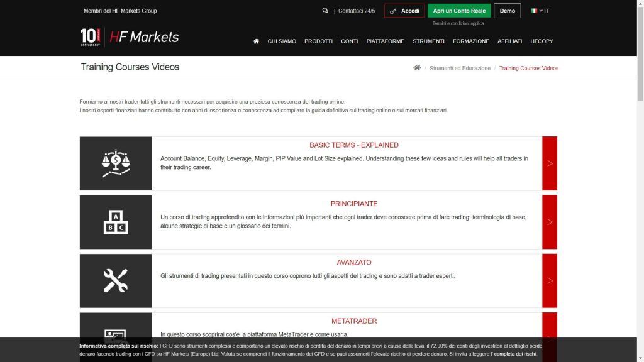The height and width of the screenshot is (362, 644).
Task: Click 'Termini e condizioni applica' text
Action: click(x=458, y=23)
